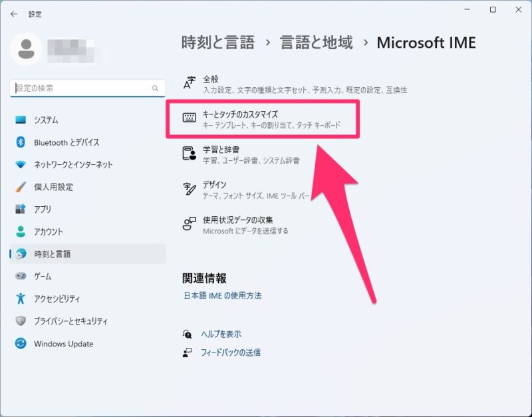Minimize the settings window
The height and width of the screenshot is (417, 532).
point(467,10)
